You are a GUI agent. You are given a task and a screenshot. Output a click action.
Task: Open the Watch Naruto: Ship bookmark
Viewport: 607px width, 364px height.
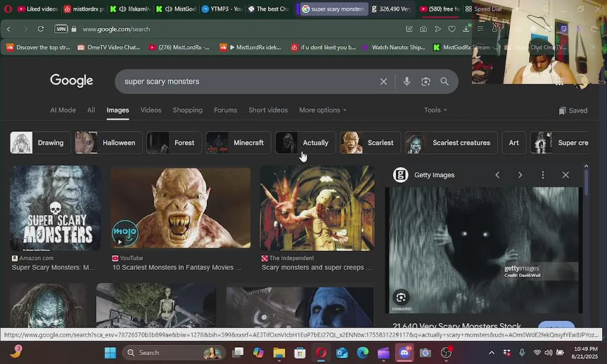394,47
